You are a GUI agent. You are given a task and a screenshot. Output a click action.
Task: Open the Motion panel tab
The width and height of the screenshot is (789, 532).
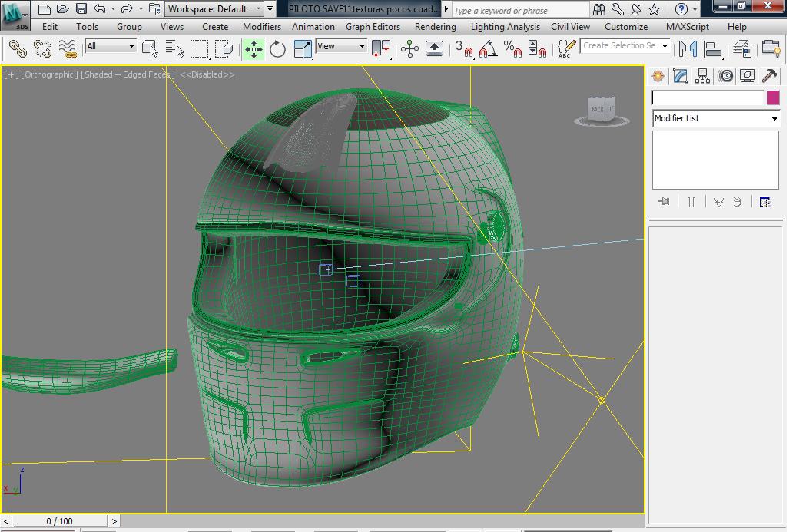pyautogui.click(x=724, y=76)
